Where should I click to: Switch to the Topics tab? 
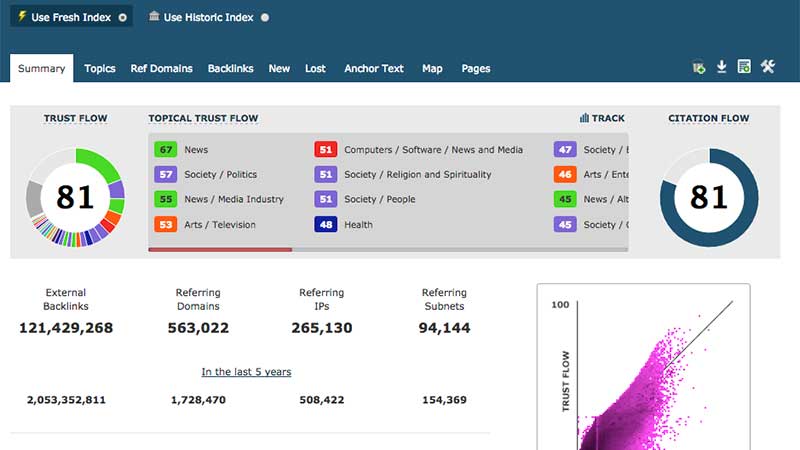pos(100,69)
